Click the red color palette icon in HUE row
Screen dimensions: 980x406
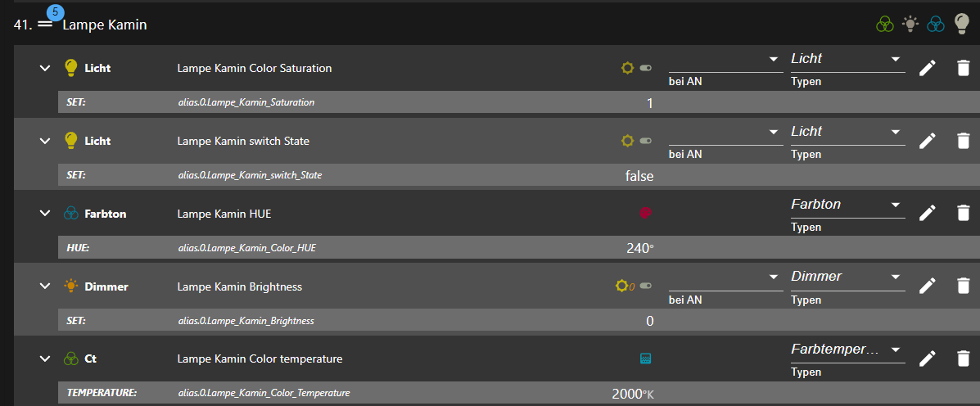(x=645, y=213)
